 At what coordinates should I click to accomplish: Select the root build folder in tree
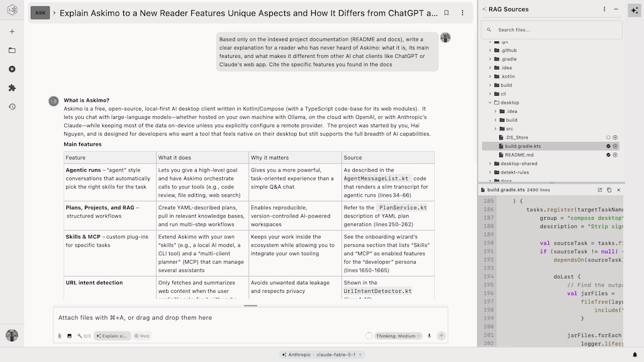(506, 85)
